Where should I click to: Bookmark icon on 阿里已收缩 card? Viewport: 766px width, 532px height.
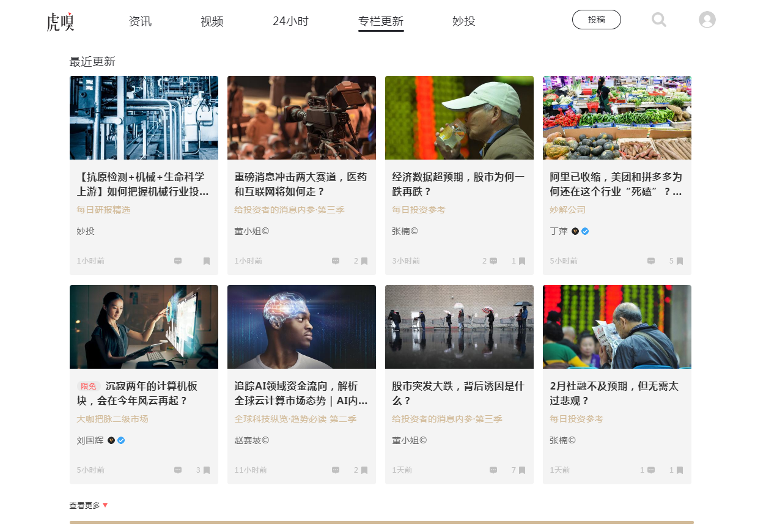pos(680,261)
